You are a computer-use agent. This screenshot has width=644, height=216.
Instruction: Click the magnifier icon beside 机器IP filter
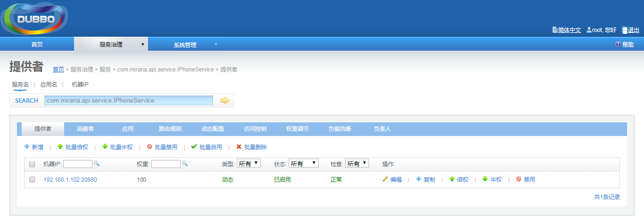96,163
